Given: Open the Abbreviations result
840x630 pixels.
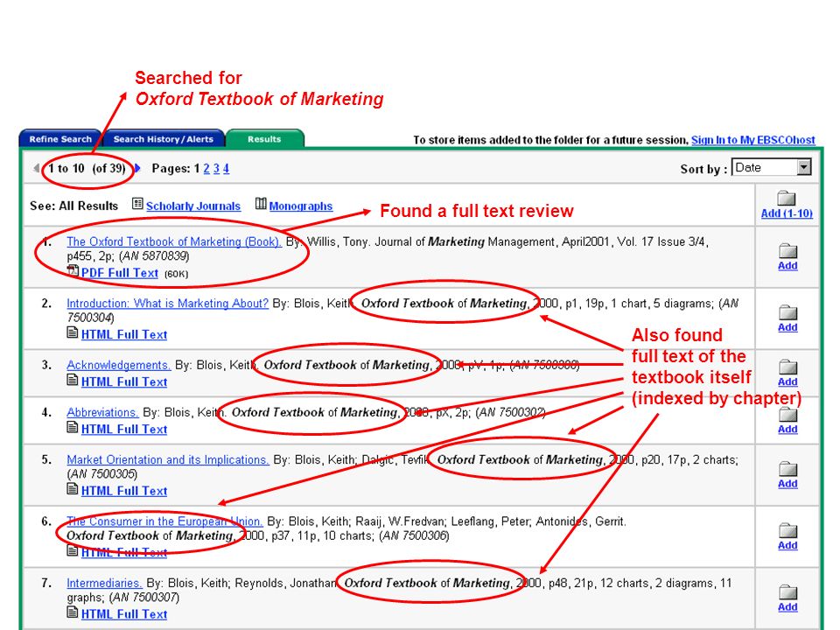Looking at the screenshot, I should (x=102, y=412).
